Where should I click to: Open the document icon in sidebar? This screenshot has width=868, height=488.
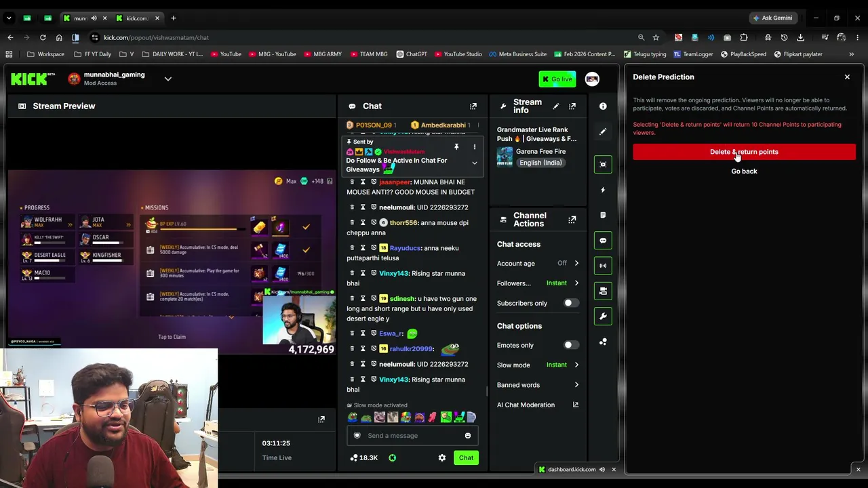pyautogui.click(x=603, y=216)
